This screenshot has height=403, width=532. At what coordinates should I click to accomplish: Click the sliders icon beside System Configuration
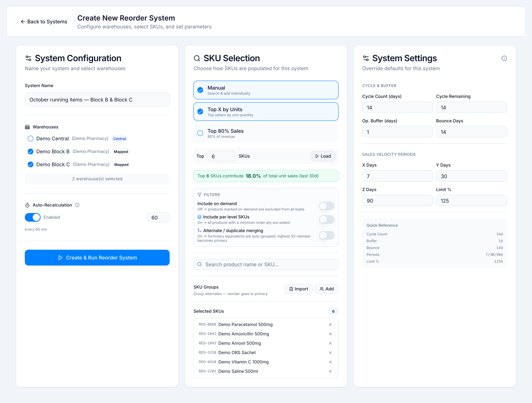[28, 58]
